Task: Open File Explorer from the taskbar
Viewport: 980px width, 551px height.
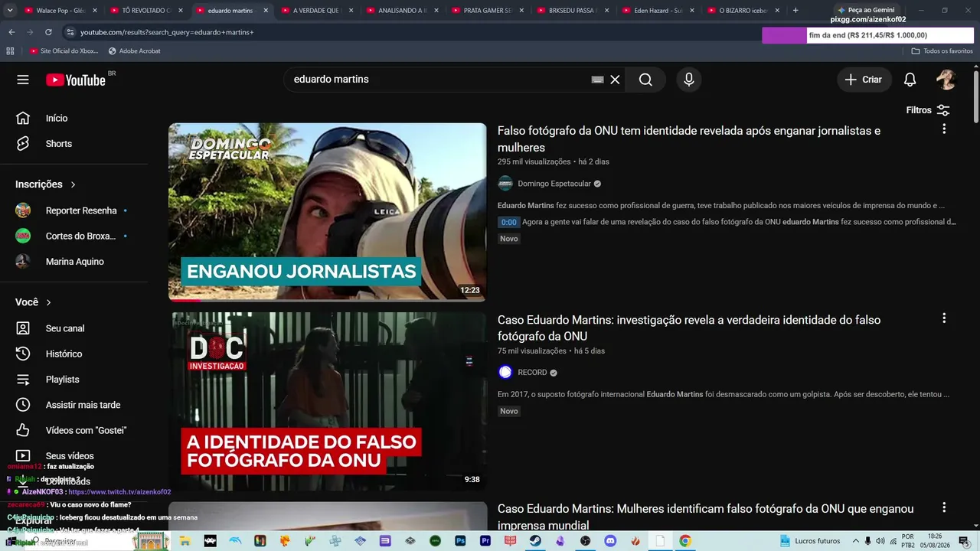Action: click(x=185, y=541)
